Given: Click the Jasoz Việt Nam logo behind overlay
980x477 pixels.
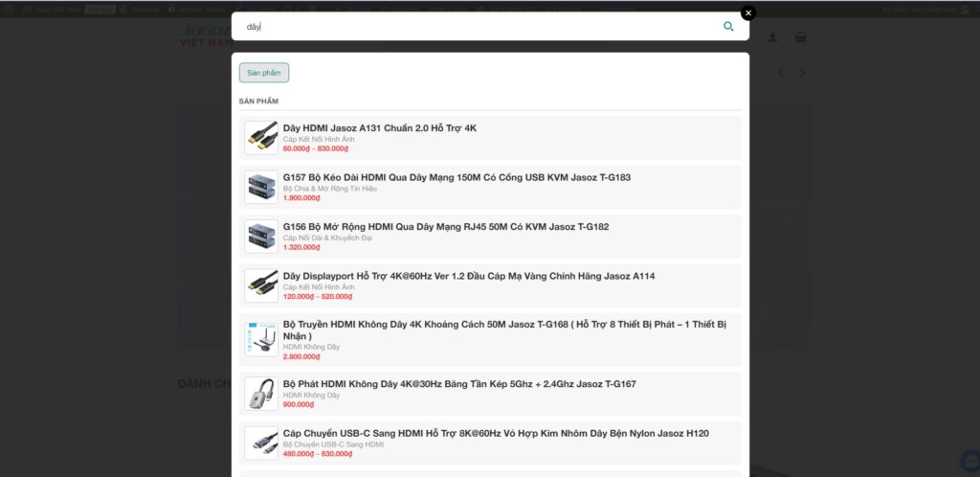Looking at the screenshot, I should (x=205, y=34).
